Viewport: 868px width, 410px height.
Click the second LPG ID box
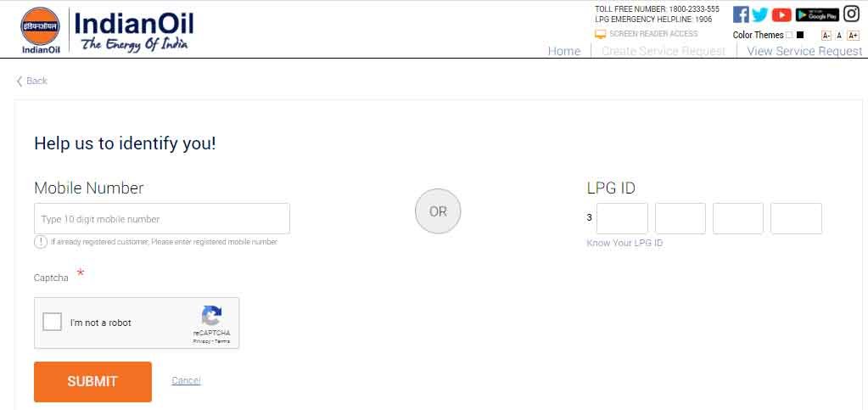coord(680,218)
